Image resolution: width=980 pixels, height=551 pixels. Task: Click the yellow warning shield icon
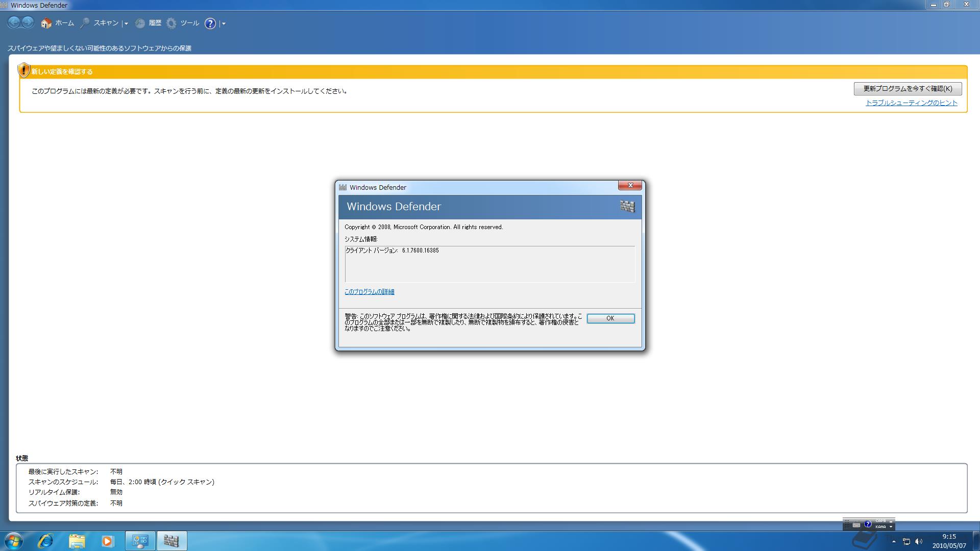coord(23,70)
